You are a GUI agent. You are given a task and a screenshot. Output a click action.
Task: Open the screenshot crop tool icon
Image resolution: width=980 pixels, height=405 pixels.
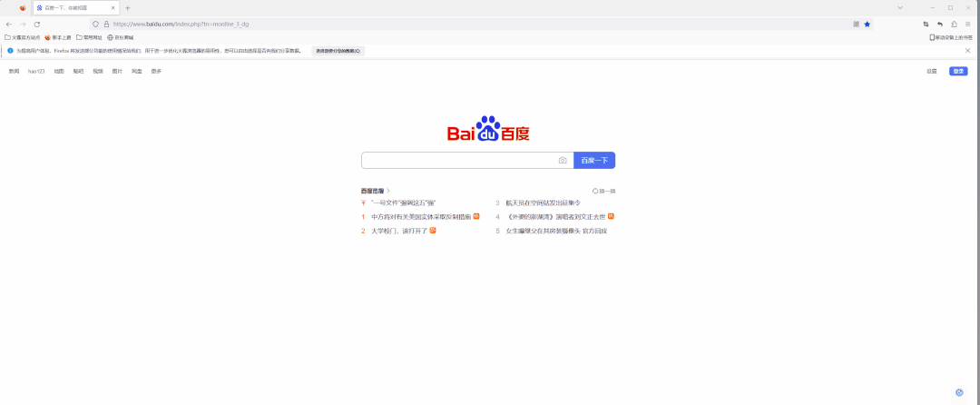pyautogui.click(x=926, y=25)
